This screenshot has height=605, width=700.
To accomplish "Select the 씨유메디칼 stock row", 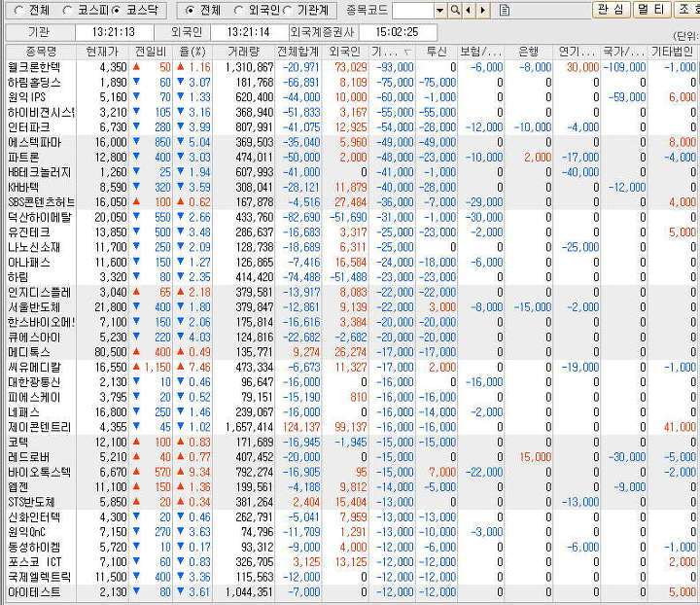I will (352, 368).
